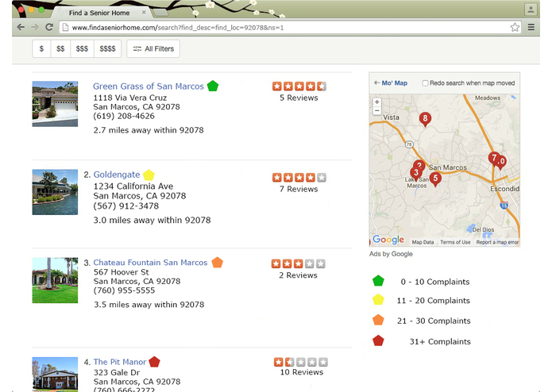Image resolution: width=552 pixels, height=392 pixels.
Task: Click phone number (760) 955-5555
Action: click(124, 290)
